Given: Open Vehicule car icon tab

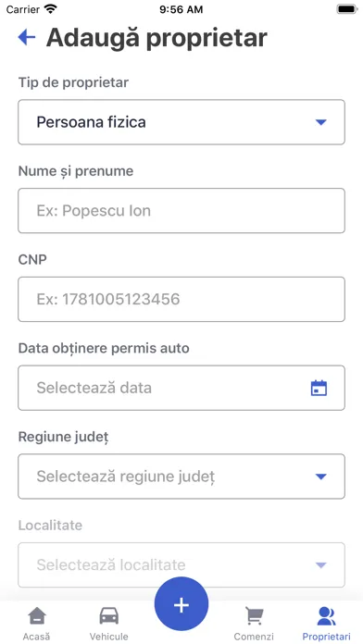Looking at the screenshot, I should point(109,616).
